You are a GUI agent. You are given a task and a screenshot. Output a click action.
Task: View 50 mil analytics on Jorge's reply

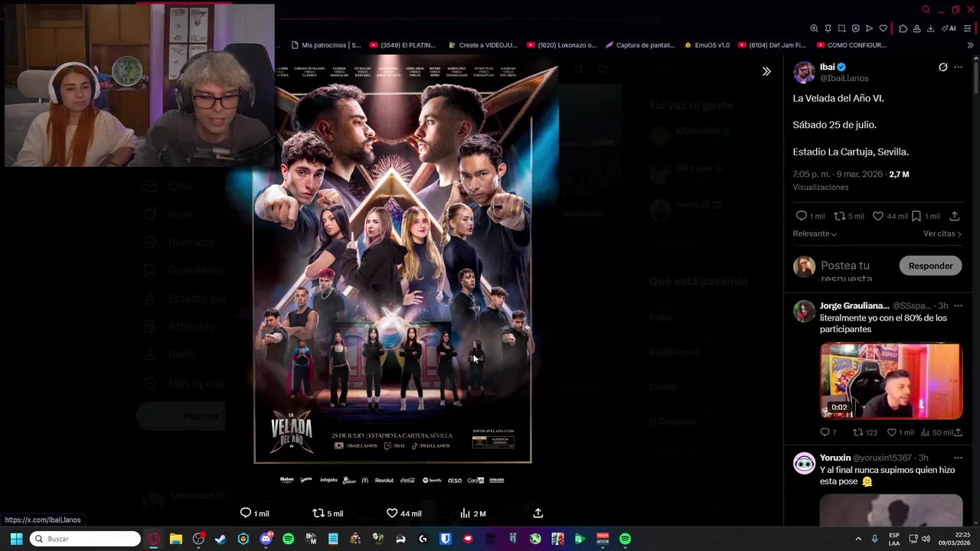tap(936, 432)
